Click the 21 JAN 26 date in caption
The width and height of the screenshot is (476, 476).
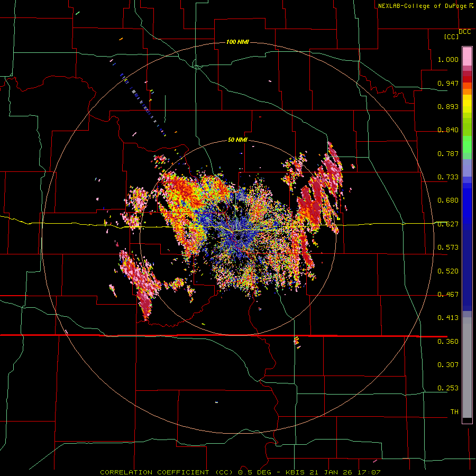[x=331, y=472]
